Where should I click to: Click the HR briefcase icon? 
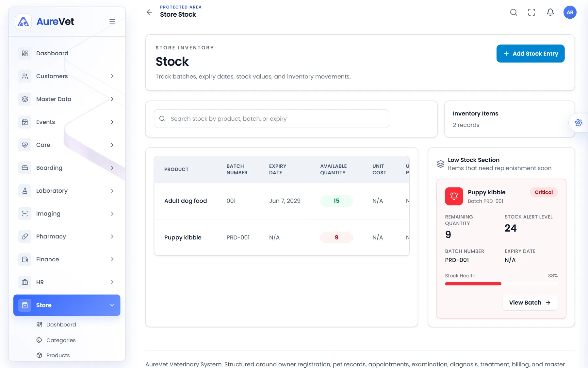pos(25,282)
